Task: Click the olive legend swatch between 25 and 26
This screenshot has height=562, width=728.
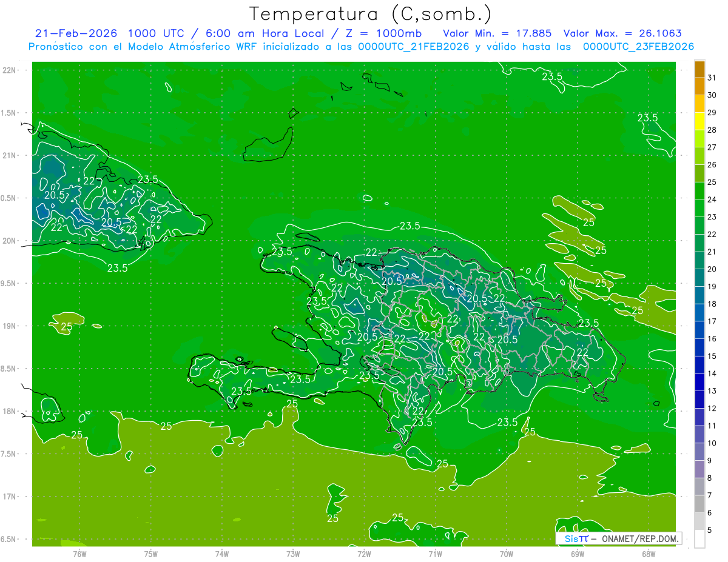Action: [699, 173]
